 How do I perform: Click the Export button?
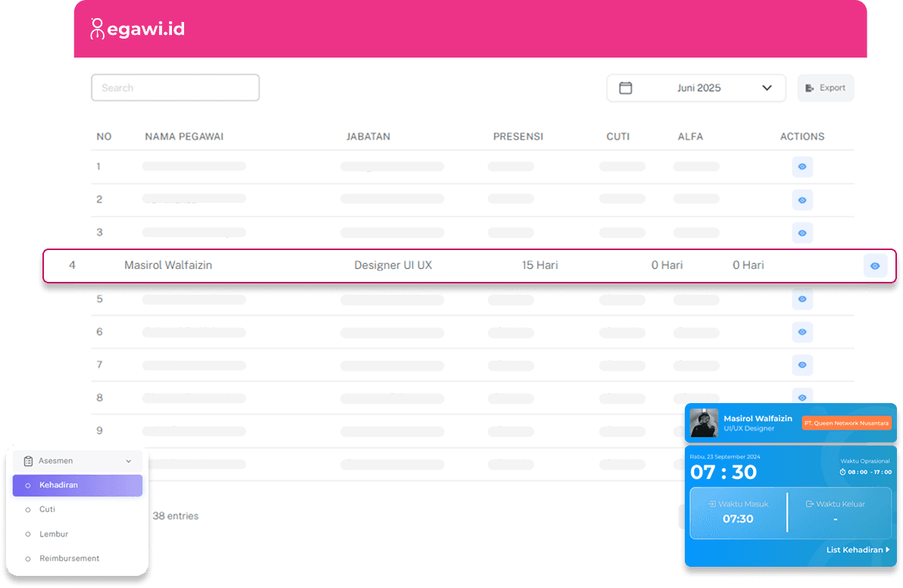[x=825, y=88]
